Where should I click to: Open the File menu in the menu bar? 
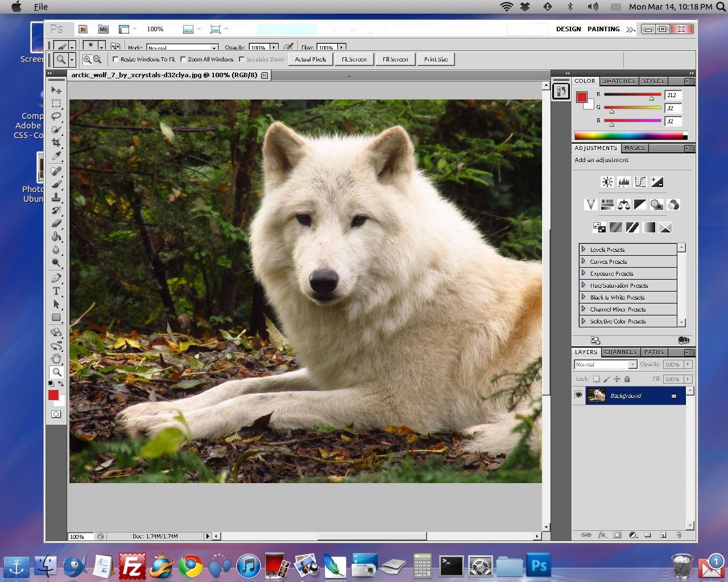41,7
